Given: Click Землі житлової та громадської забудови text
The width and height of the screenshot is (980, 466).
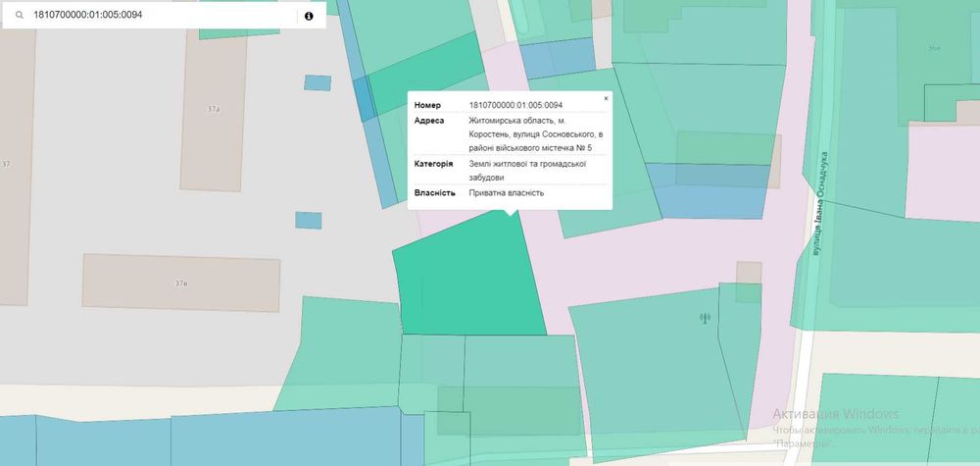Looking at the screenshot, I should 527,171.
